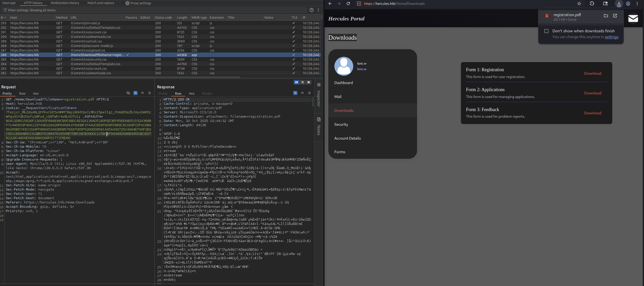644x286 pixels.
Task: Switch to the Match and replace tab
Action: (101, 3)
